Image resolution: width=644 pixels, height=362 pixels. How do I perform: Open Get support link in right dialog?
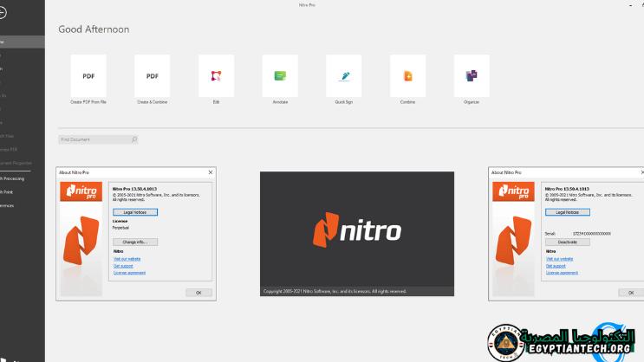(556, 266)
